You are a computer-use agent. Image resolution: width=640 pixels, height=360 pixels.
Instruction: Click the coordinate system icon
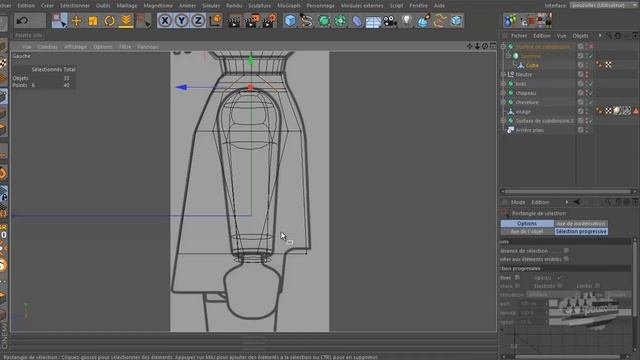click(x=215, y=20)
